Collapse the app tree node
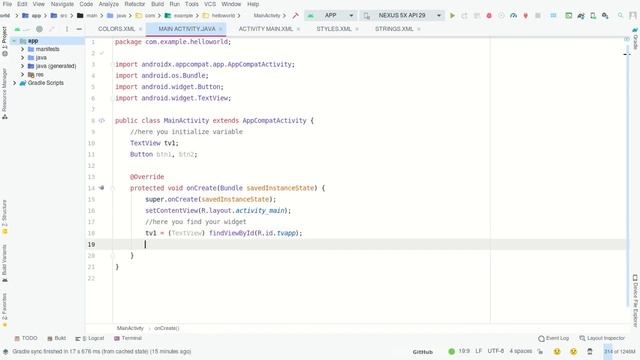Viewport: 640px width, 360px height. [x=14, y=41]
